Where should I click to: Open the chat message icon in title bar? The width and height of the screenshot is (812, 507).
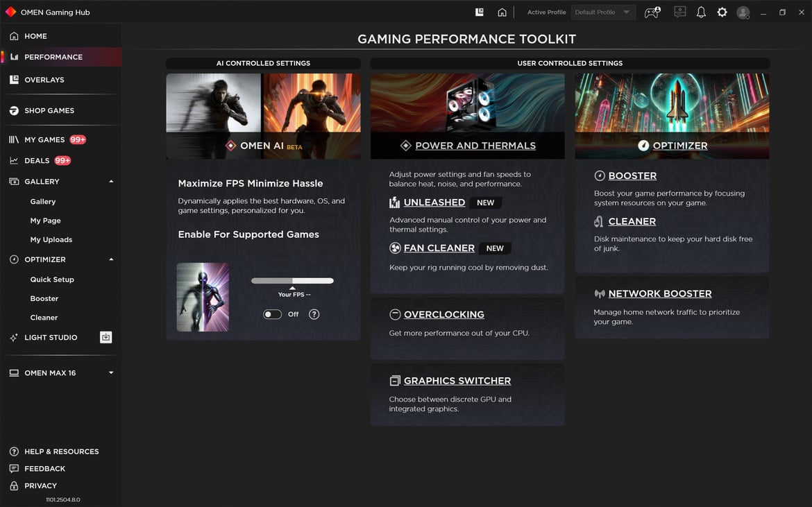[680, 12]
